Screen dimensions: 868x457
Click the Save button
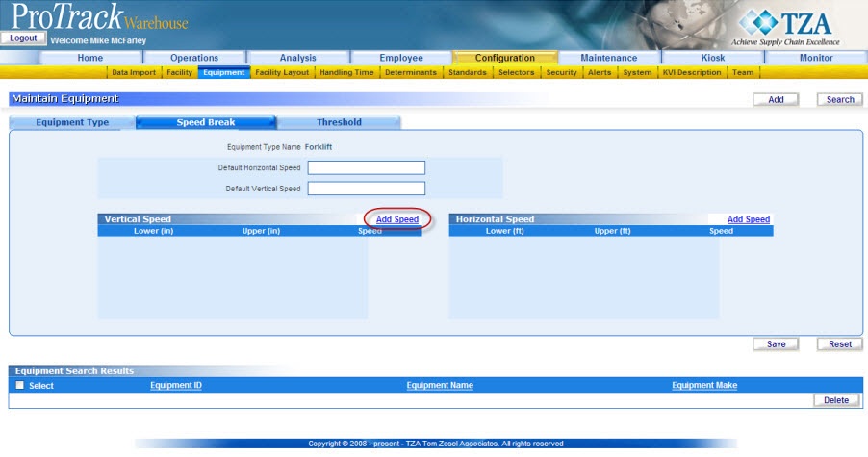[x=776, y=344]
